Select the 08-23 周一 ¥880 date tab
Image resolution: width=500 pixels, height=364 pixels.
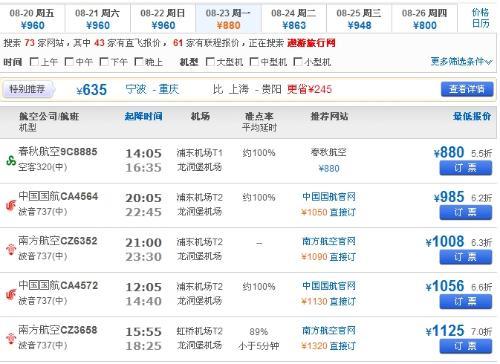[x=228, y=19]
